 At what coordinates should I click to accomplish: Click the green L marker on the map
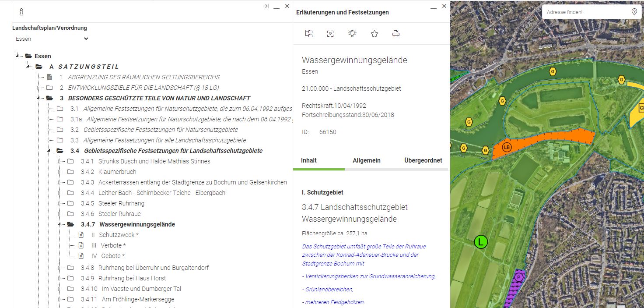pyautogui.click(x=481, y=242)
